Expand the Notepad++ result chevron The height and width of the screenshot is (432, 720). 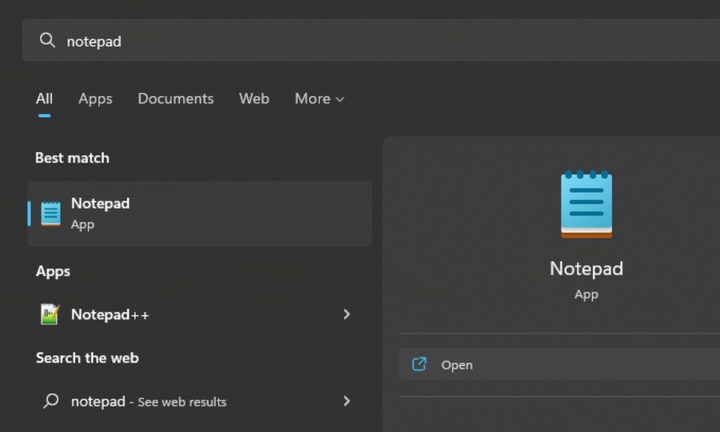point(347,314)
